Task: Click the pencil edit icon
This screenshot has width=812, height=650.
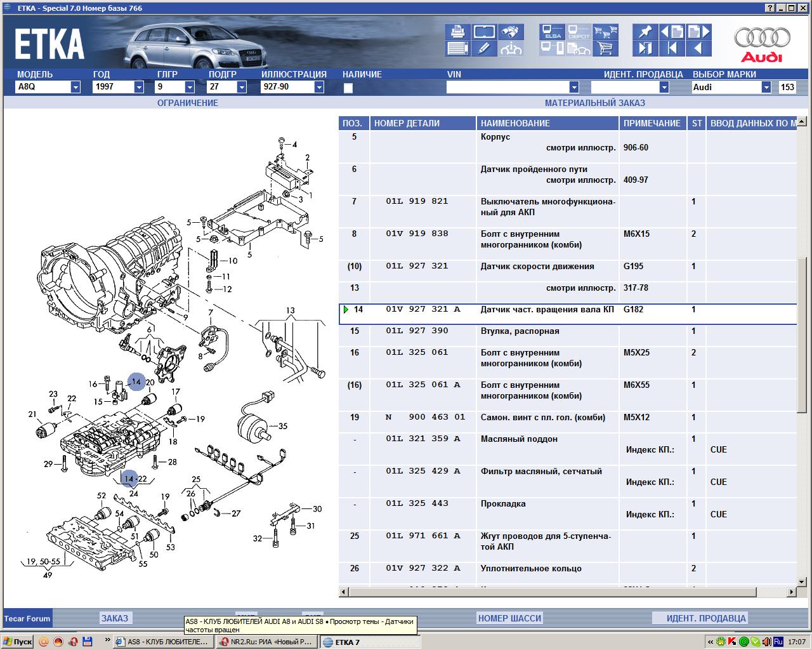Action: click(x=484, y=48)
